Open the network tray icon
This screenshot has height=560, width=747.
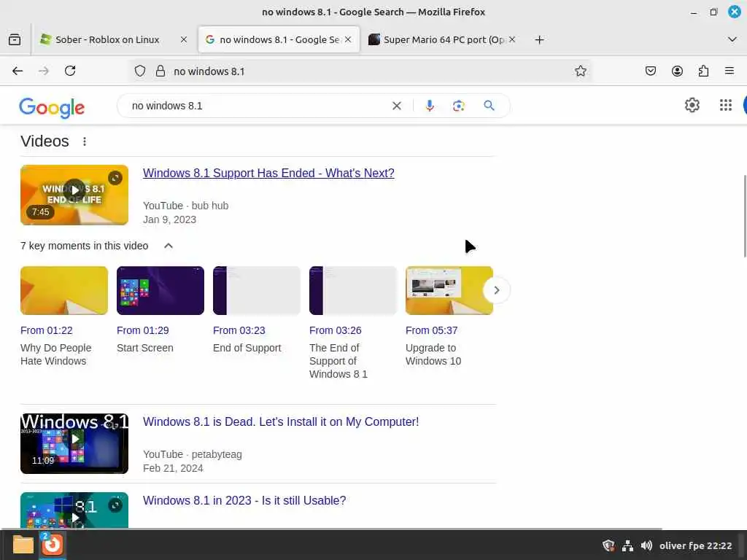click(x=627, y=545)
